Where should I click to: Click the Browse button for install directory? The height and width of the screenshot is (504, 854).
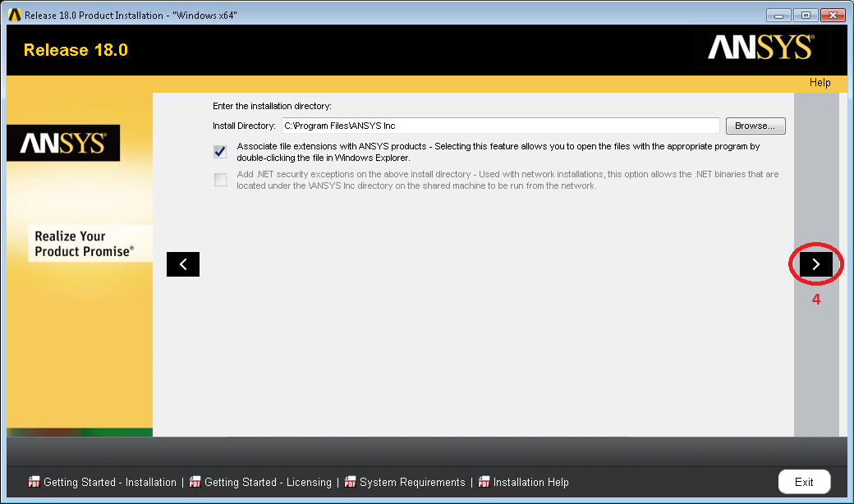point(755,125)
